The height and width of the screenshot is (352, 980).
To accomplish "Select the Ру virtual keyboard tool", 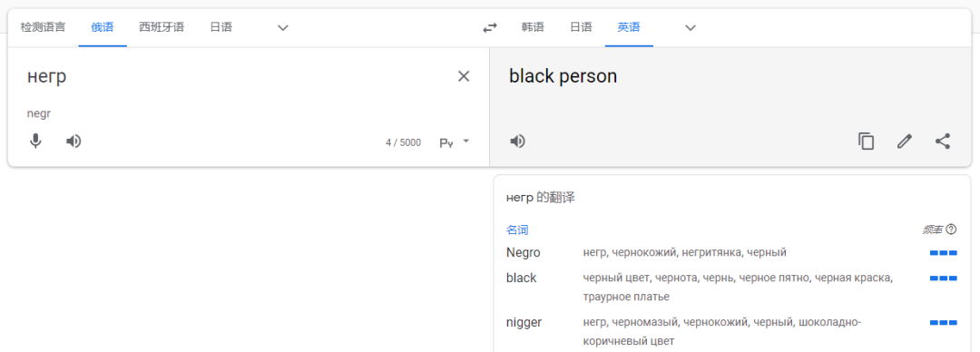I will [x=446, y=143].
